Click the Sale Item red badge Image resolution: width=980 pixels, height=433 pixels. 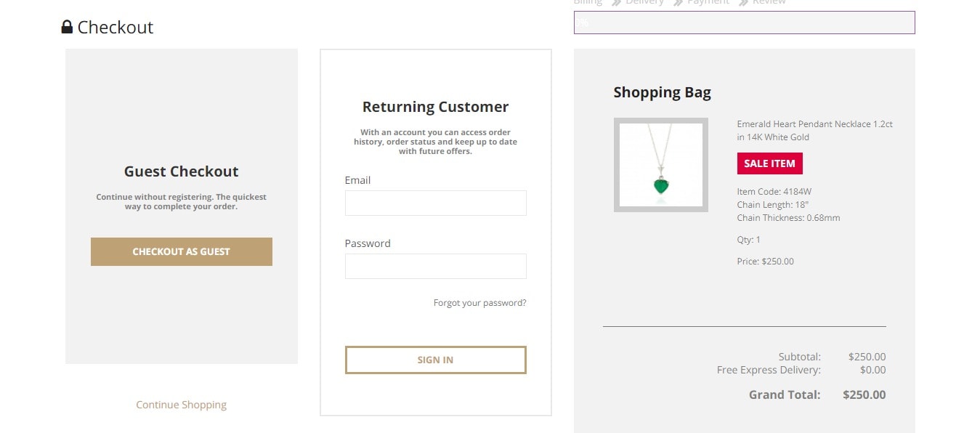click(x=769, y=163)
